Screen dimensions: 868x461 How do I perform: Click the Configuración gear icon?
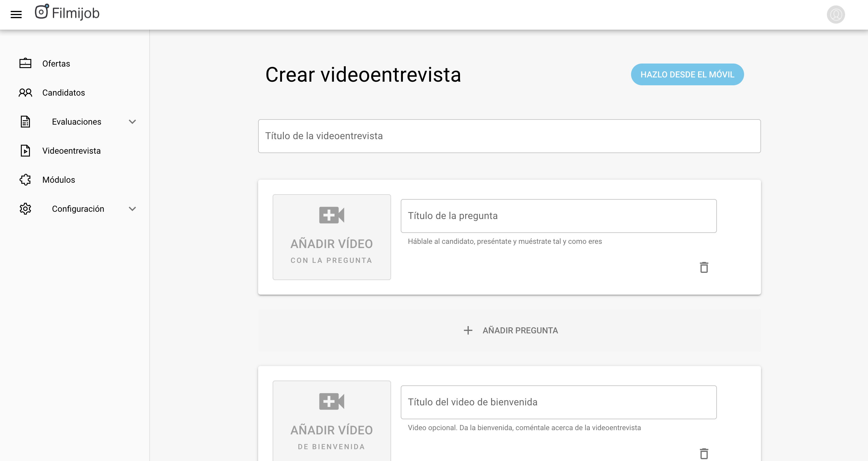click(x=25, y=208)
